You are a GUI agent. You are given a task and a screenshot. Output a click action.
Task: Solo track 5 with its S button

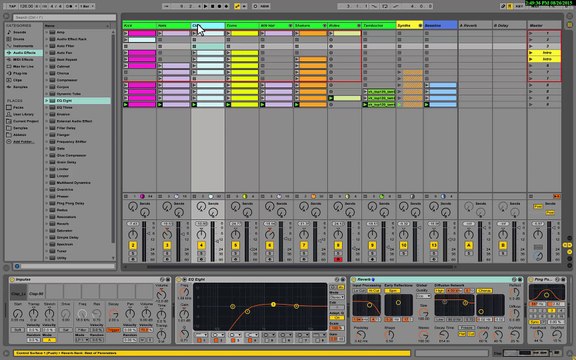pos(235,253)
